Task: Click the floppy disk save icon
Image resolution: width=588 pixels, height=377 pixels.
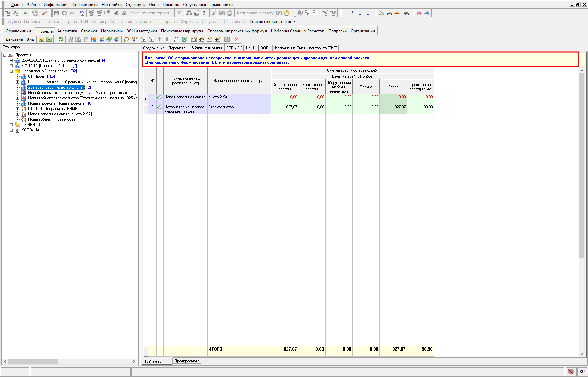Action: 56,13
